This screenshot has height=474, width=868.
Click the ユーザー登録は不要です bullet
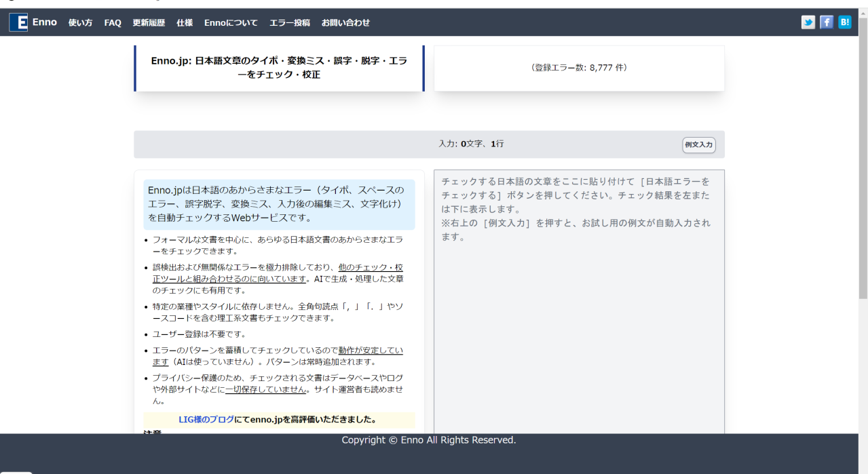199,334
